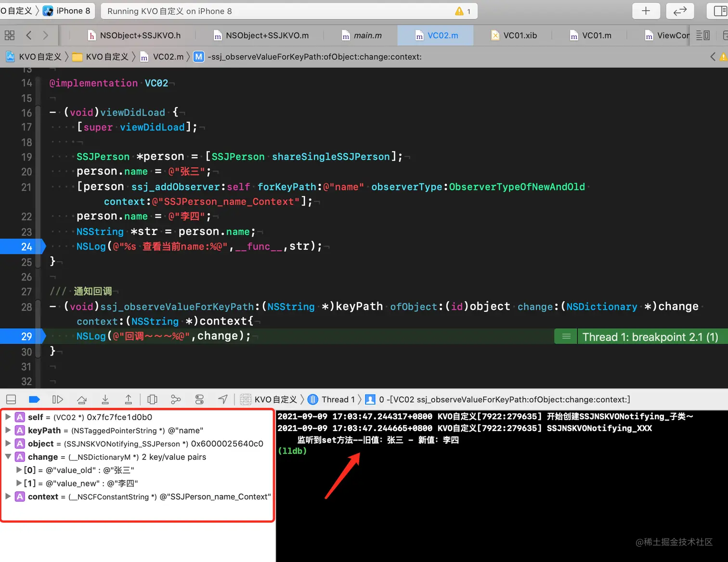Open the related items grid menu
Screen dimensions: 728x562
tap(10, 35)
